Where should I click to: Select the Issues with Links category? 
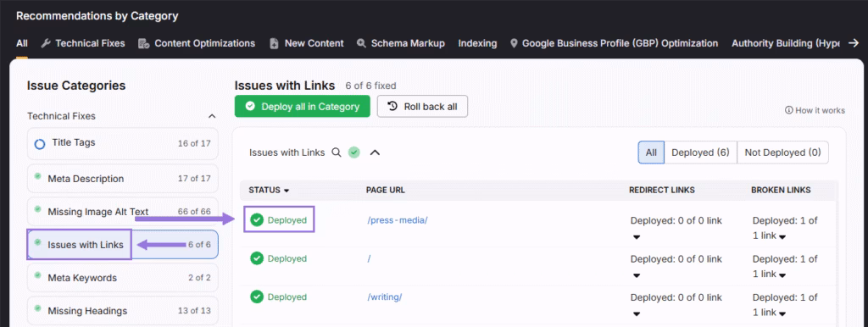[x=122, y=245]
